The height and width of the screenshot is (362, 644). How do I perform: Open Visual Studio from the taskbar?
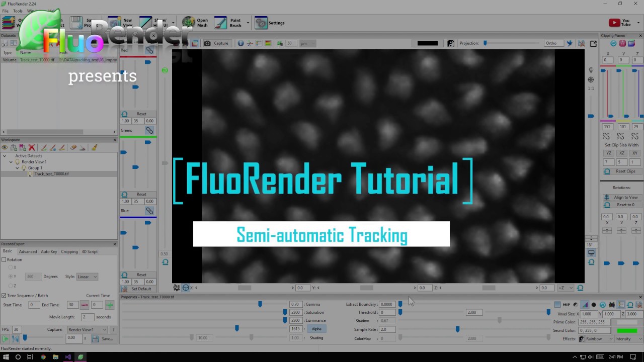coord(68,357)
